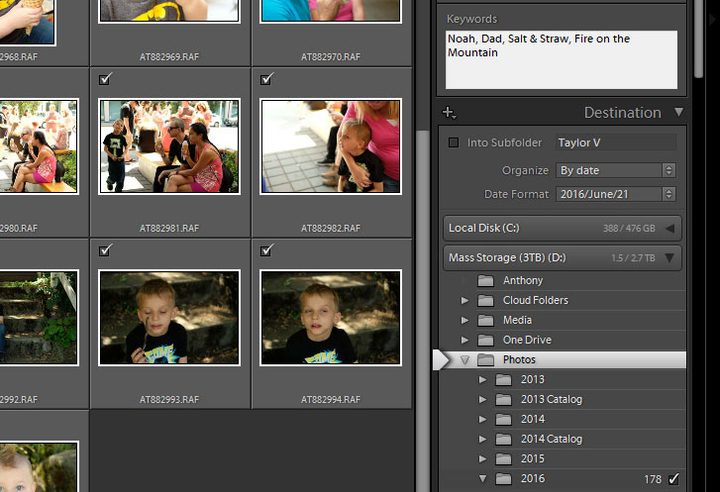Expand the One Drive folder

(465, 340)
